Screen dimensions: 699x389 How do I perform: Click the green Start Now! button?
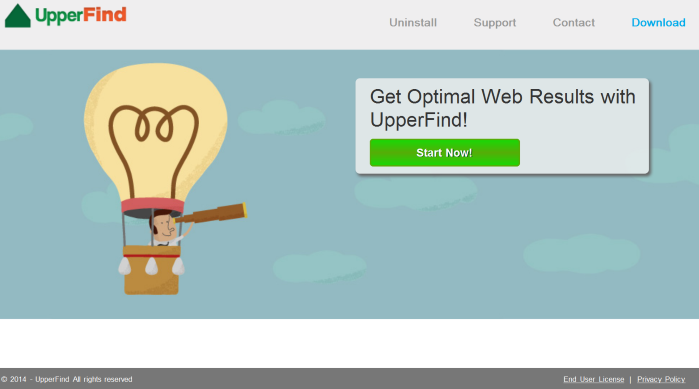(444, 153)
